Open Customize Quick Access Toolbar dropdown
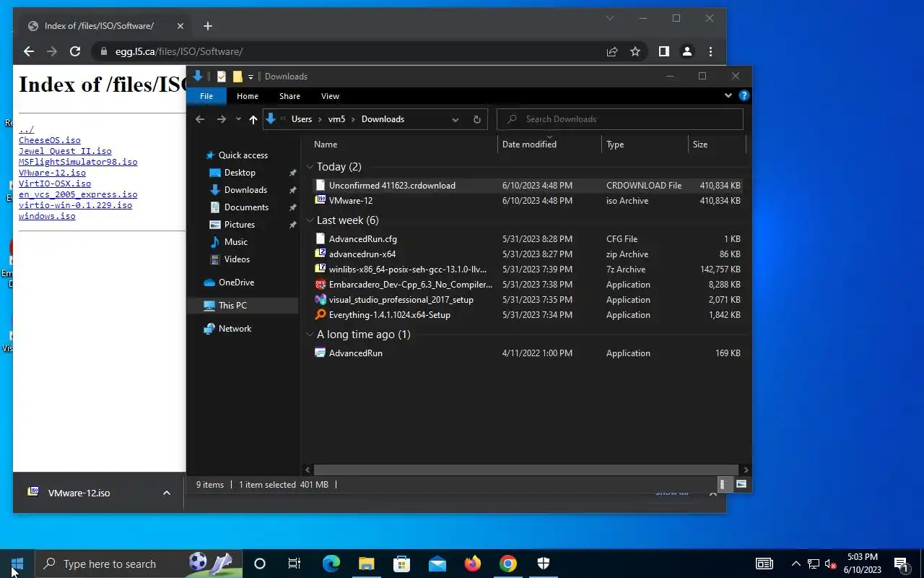924x578 pixels. [250, 77]
